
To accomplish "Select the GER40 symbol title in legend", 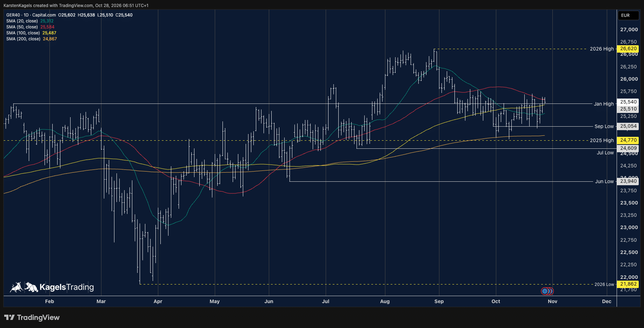I will coord(31,15).
